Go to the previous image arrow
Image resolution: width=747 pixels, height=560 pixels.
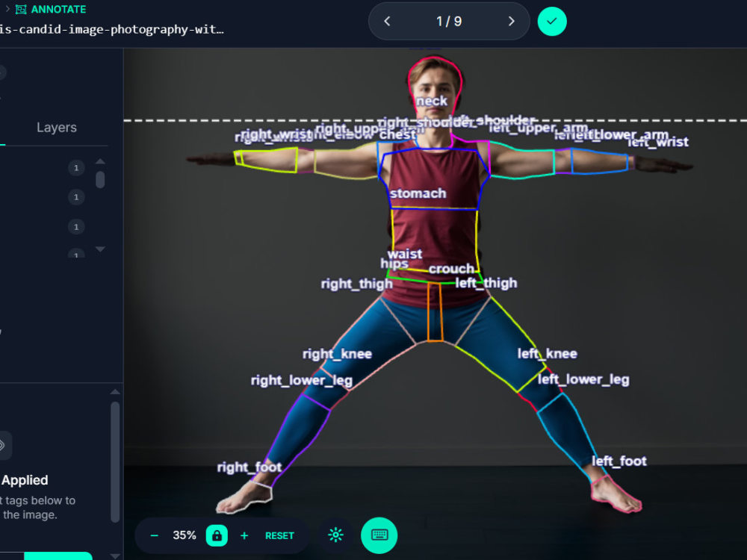pyautogui.click(x=387, y=22)
